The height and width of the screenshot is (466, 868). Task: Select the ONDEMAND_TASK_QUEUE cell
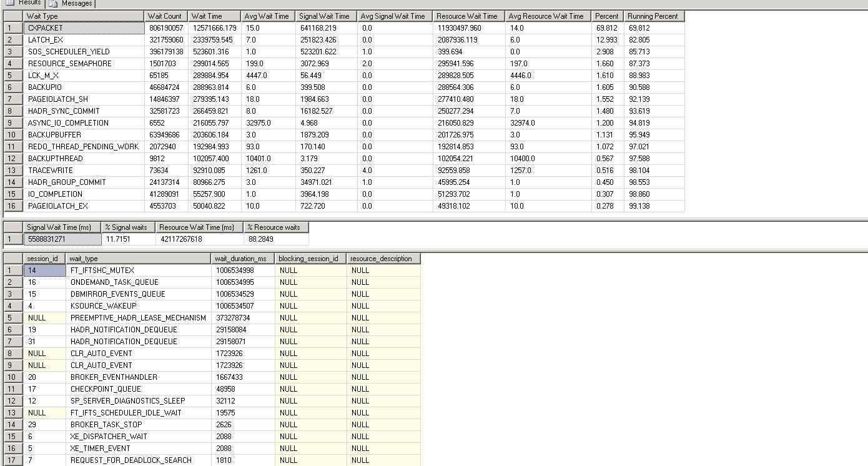(x=139, y=282)
